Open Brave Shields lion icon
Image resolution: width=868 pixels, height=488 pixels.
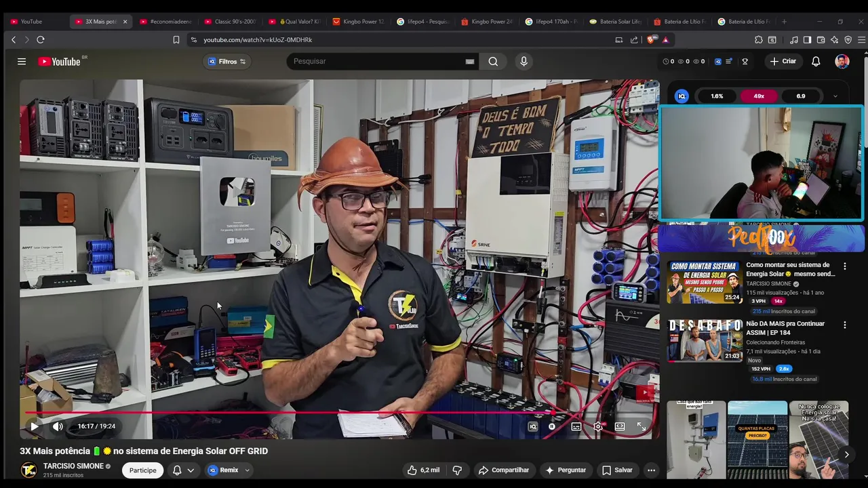click(x=652, y=40)
